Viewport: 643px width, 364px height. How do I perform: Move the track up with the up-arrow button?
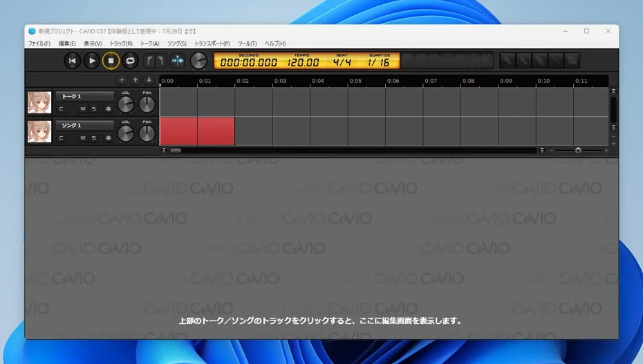136,80
